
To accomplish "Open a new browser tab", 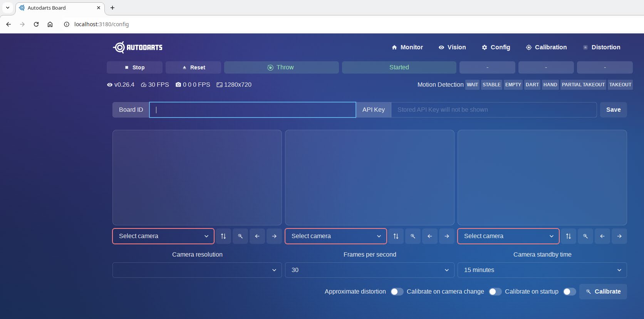I will (x=112, y=8).
